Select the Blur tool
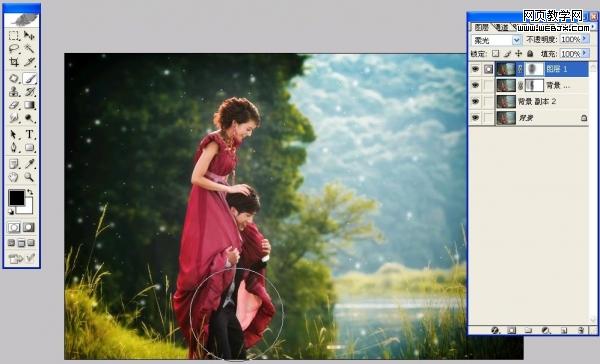The width and height of the screenshot is (600, 364). [14, 118]
